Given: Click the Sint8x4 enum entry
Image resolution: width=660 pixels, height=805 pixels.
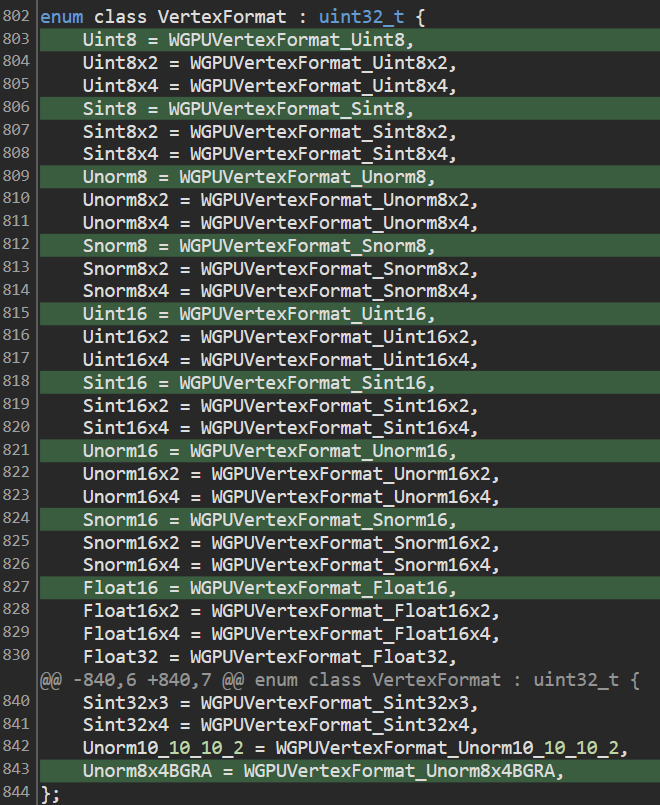Looking at the screenshot, I should (269, 154).
